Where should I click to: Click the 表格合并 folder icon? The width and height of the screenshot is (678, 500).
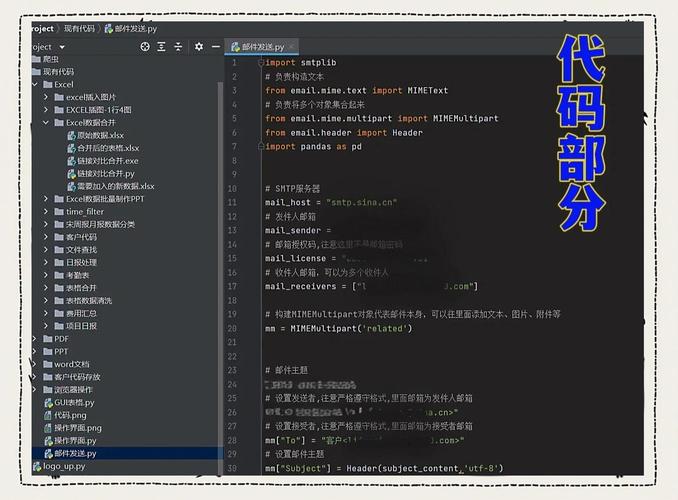59,288
